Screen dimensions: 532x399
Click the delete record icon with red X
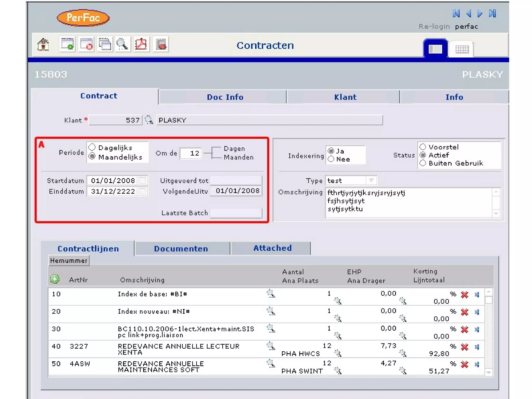tap(86, 44)
